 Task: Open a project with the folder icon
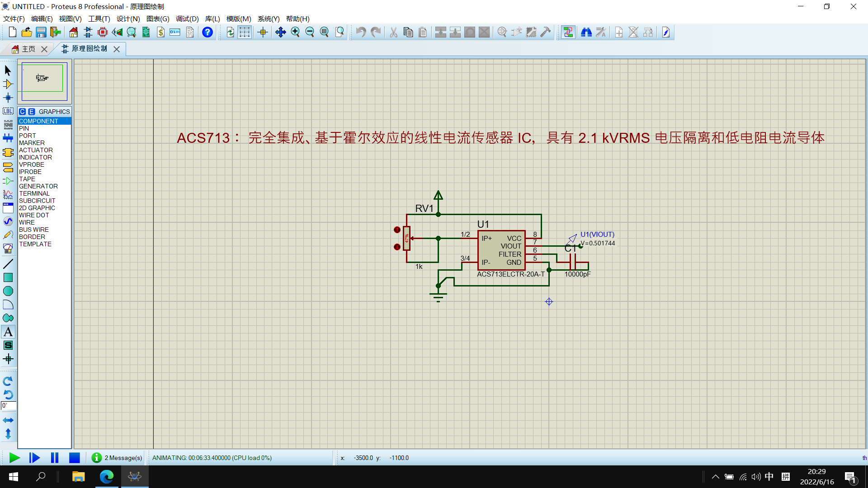coord(27,32)
